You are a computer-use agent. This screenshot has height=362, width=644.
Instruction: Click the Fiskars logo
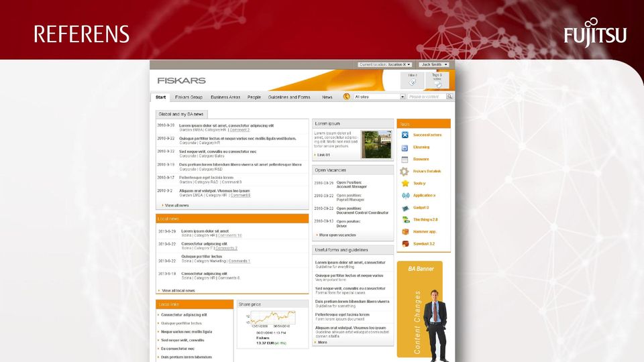tap(182, 80)
